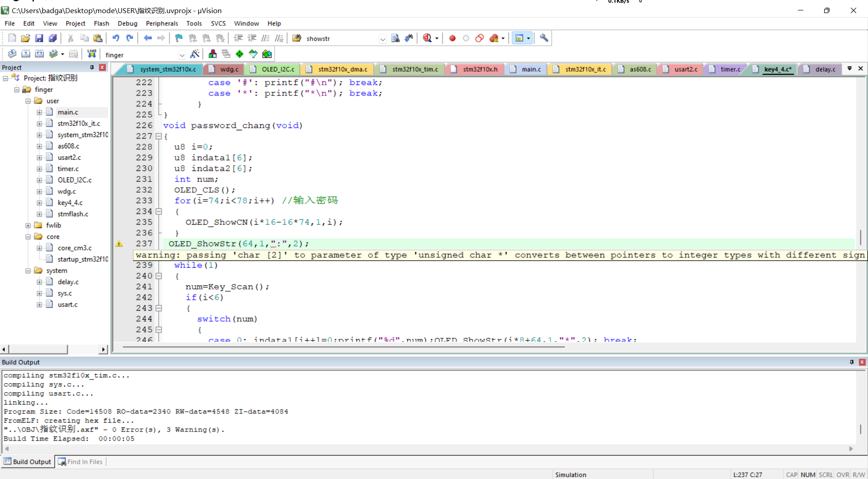Comment selection toolbar icon
The image size is (868, 479).
(x=266, y=38)
